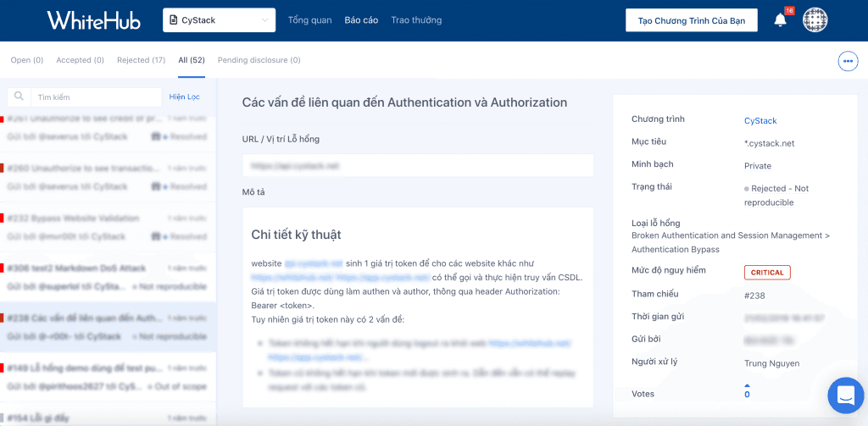The width and height of the screenshot is (868, 426).
Task: Switch to Pending disclosure (0) tab
Action: click(x=259, y=60)
